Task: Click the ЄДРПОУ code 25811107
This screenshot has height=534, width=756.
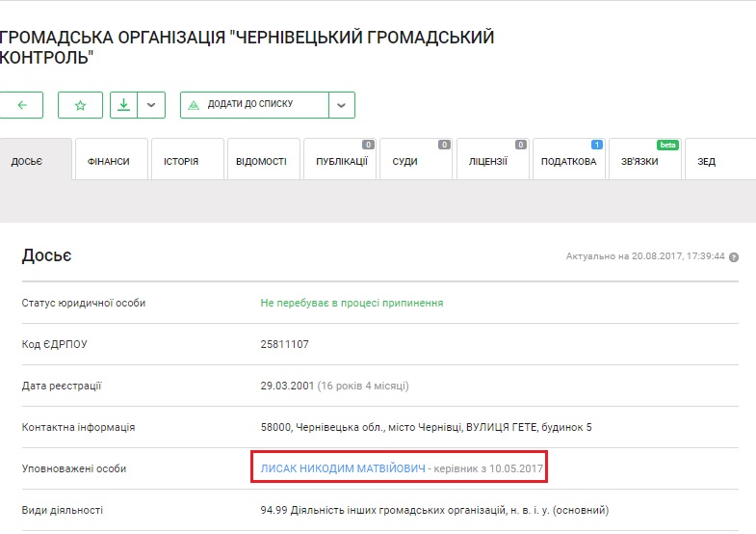Action: click(x=284, y=344)
